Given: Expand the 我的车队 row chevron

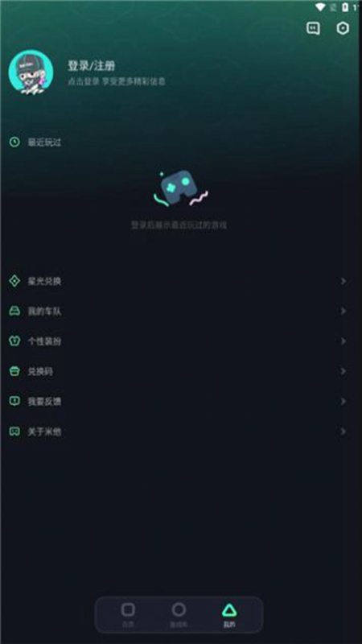Looking at the screenshot, I should coord(343,312).
